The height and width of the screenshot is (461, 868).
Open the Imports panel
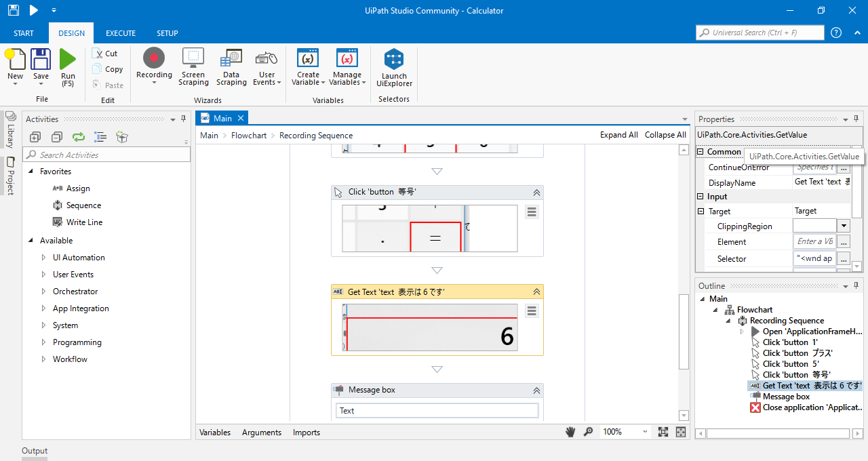point(307,432)
